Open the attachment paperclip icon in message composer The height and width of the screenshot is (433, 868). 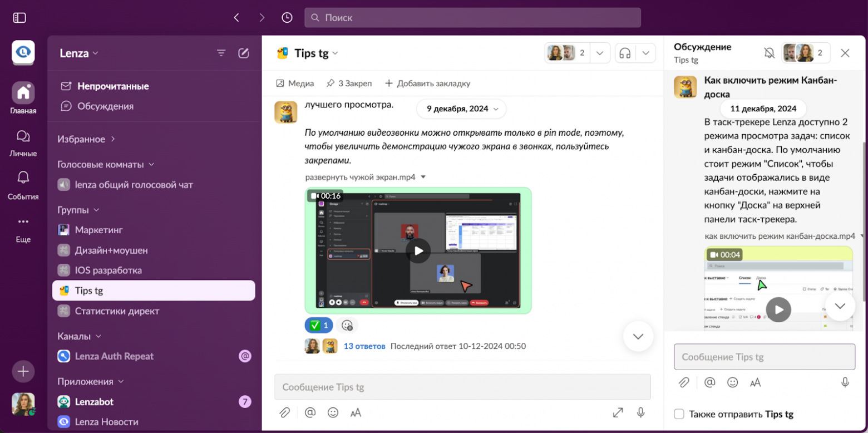coord(285,412)
